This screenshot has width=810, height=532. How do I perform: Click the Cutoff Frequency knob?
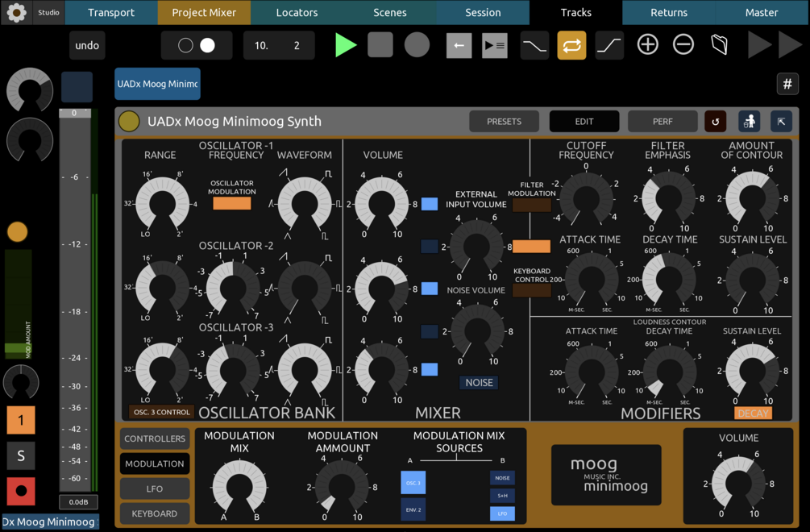586,199
